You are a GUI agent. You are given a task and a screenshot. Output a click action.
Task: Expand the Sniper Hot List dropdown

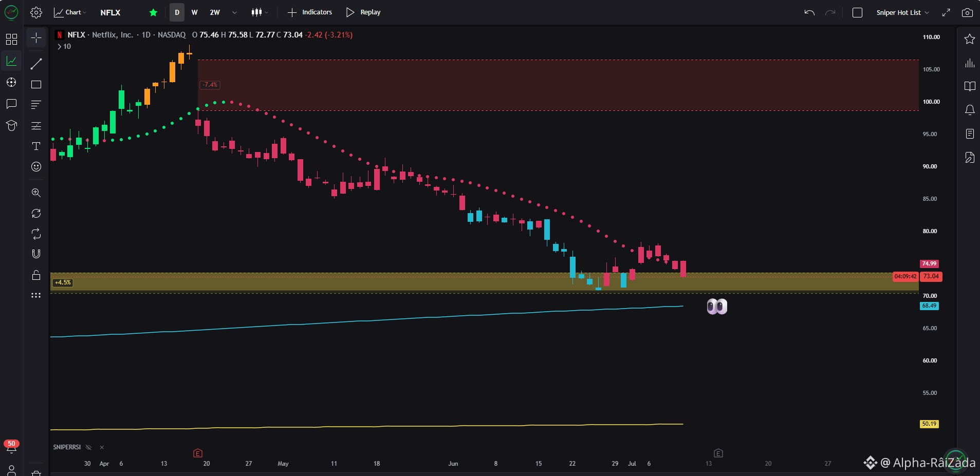click(x=902, y=12)
